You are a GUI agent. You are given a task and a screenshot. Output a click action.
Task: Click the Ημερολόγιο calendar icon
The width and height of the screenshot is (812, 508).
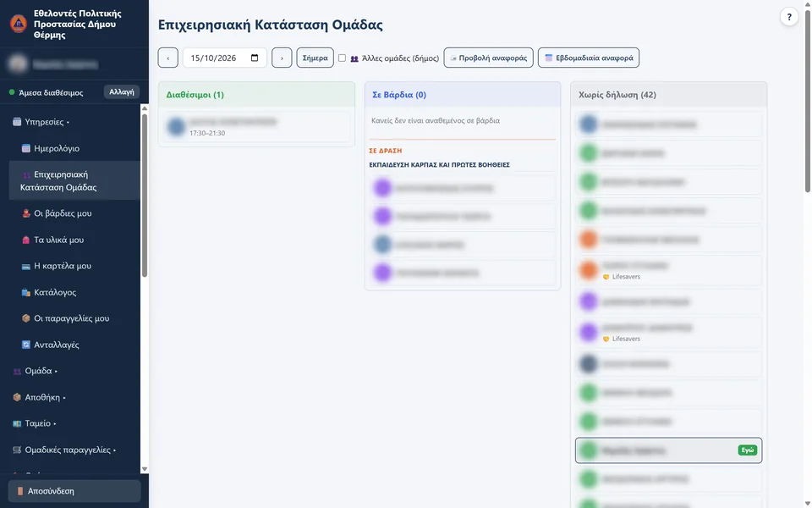pyautogui.click(x=26, y=148)
